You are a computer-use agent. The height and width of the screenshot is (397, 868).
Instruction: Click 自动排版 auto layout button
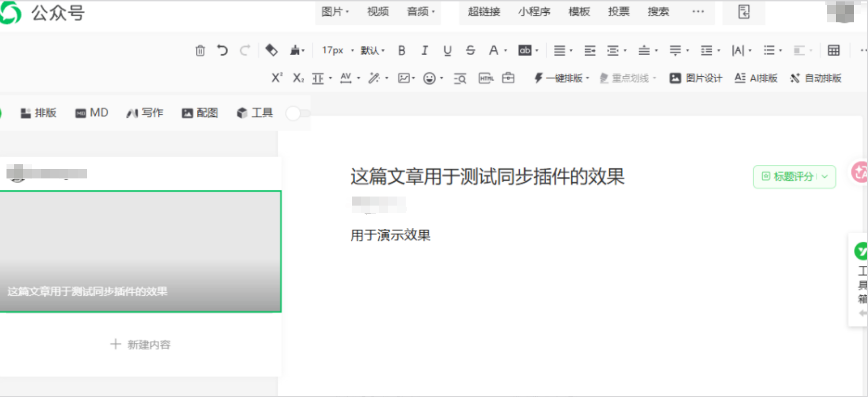point(816,78)
